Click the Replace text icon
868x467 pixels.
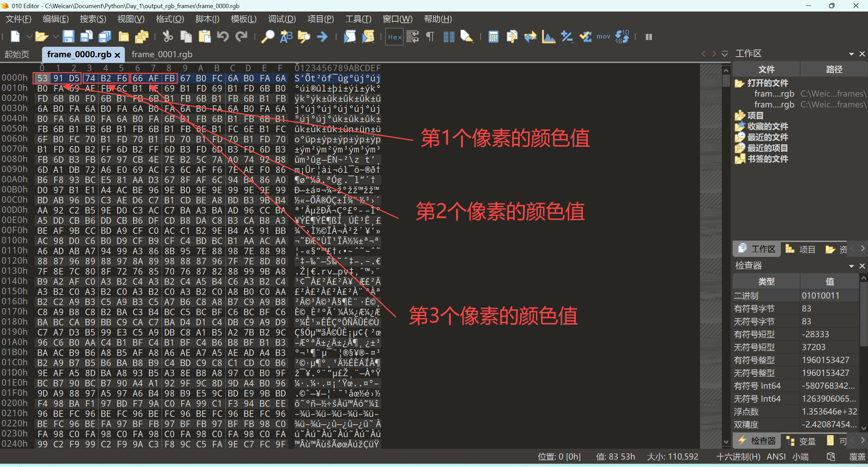tap(286, 37)
